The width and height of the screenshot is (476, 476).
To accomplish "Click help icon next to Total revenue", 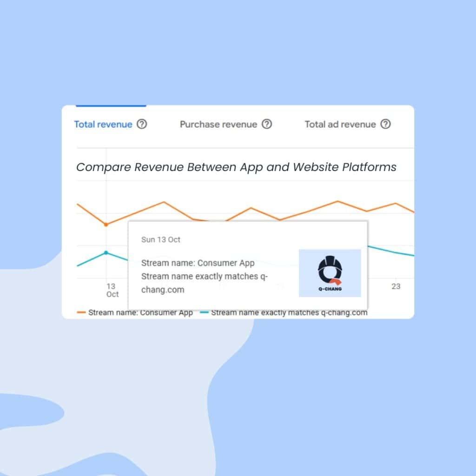I will tap(142, 124).
